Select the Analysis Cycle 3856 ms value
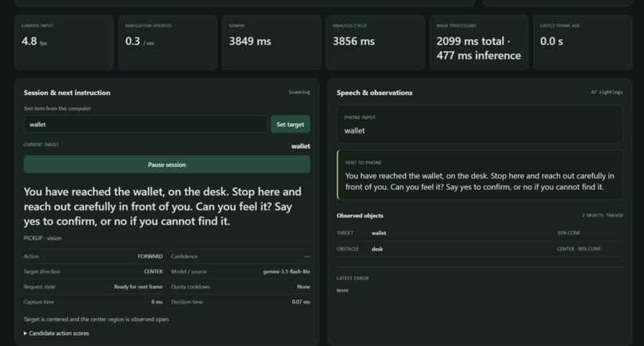This screenshot has height=346, width=644. (x=354, y=41)
